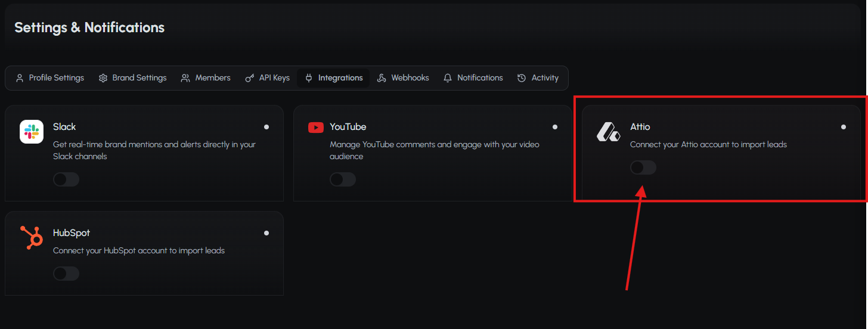Click the plug icon beside Integrations
The height and width of the screenshot is (329, 868).
coord(309,78)
